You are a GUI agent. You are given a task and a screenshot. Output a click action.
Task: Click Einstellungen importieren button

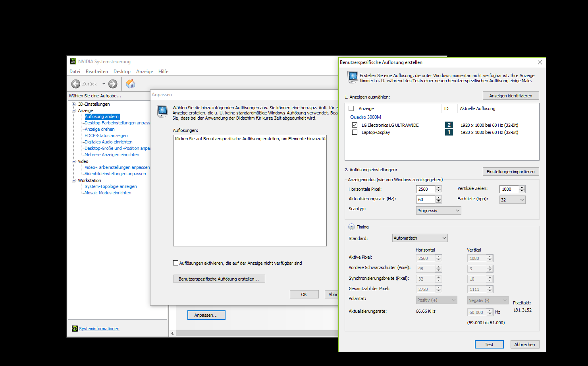pyautogui.click(x=511, y=172)
